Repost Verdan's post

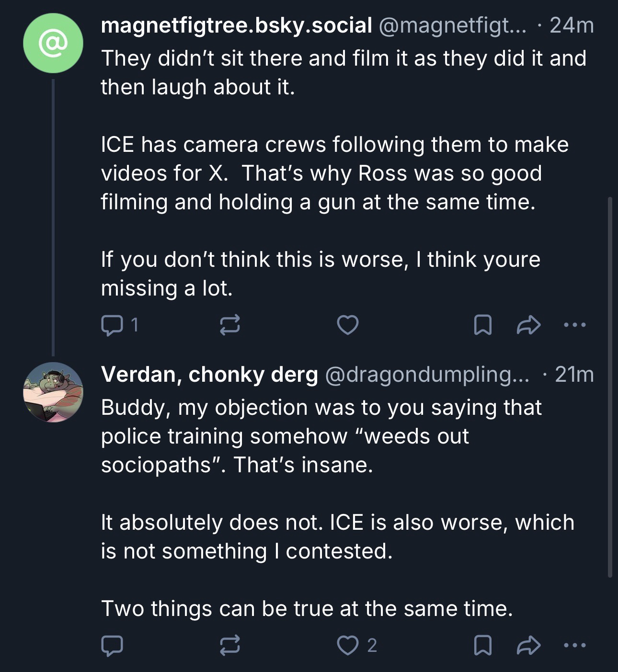[229, 646]
